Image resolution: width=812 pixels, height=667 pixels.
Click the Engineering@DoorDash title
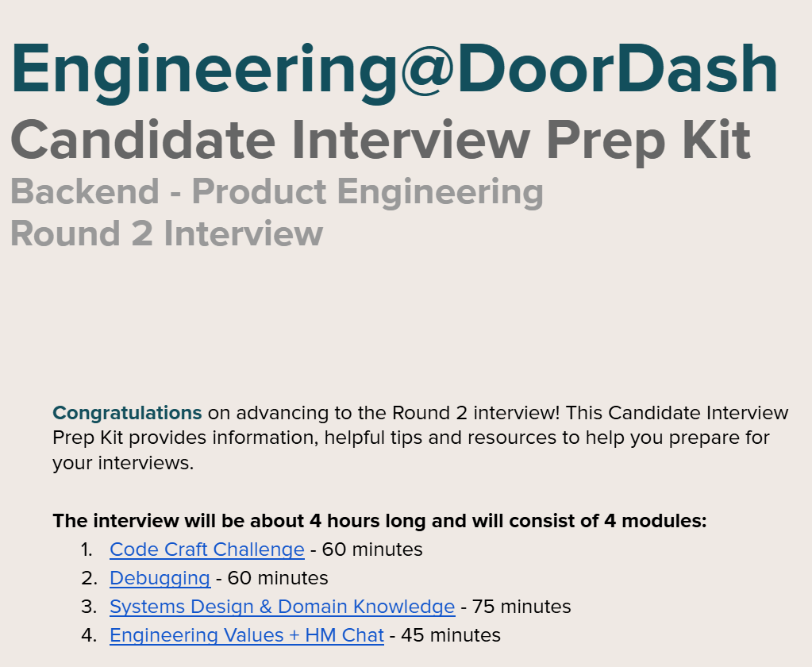pyautogui.click(x=394, y=70)
